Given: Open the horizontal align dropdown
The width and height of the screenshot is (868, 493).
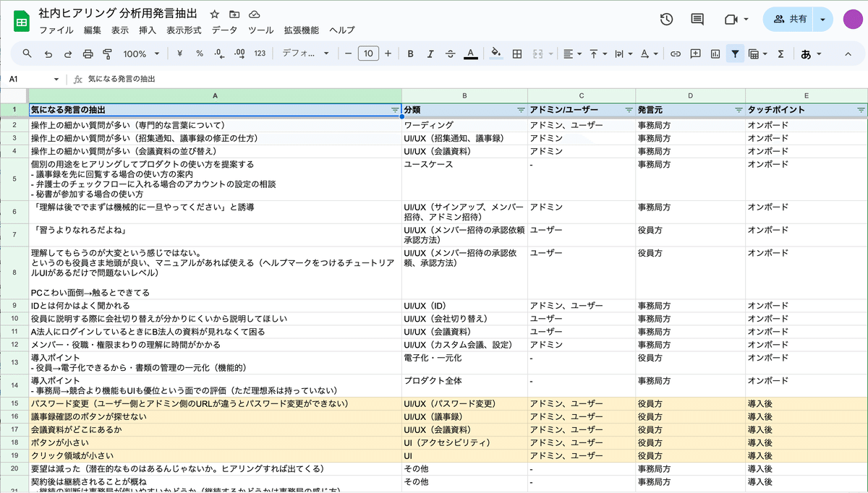Looking at the screenshot, I should (572, 53).
